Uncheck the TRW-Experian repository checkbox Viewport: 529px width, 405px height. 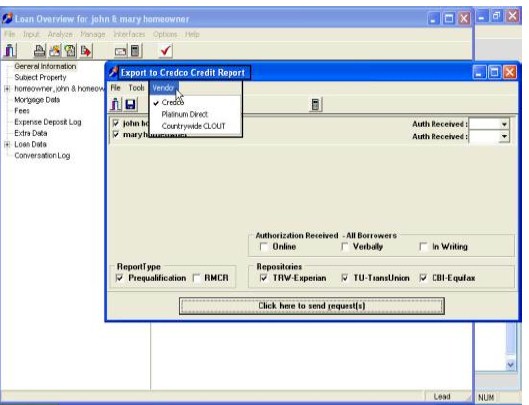pos(264,278)
